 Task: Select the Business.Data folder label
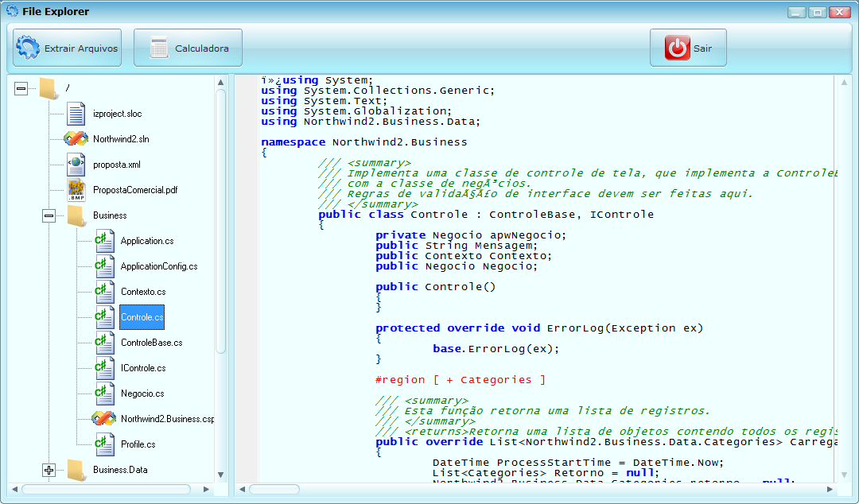point(120,470)
